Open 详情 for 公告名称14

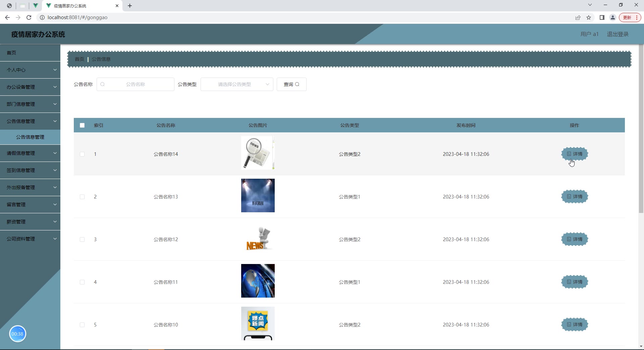tap(575, 154)
